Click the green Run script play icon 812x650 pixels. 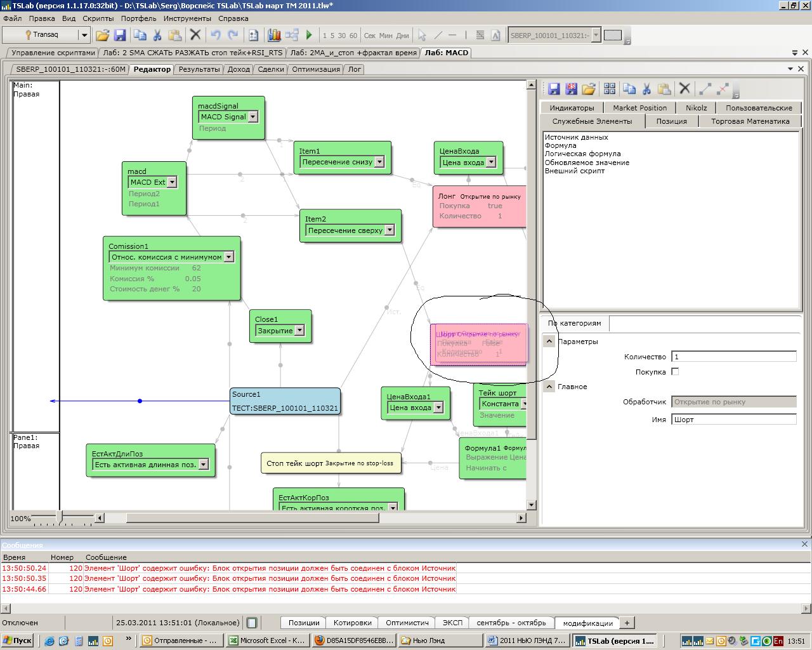click(310, 36)
